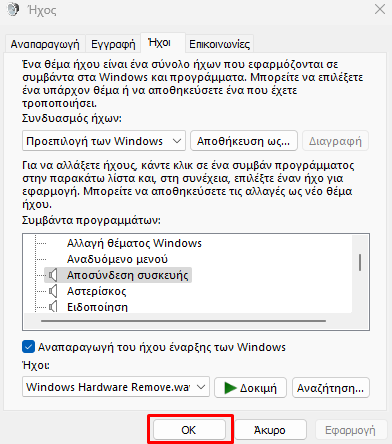Toggle Αναπαραγωγή του ήχου έναρξης των Windows checkbox

click(x=28, y=347)
